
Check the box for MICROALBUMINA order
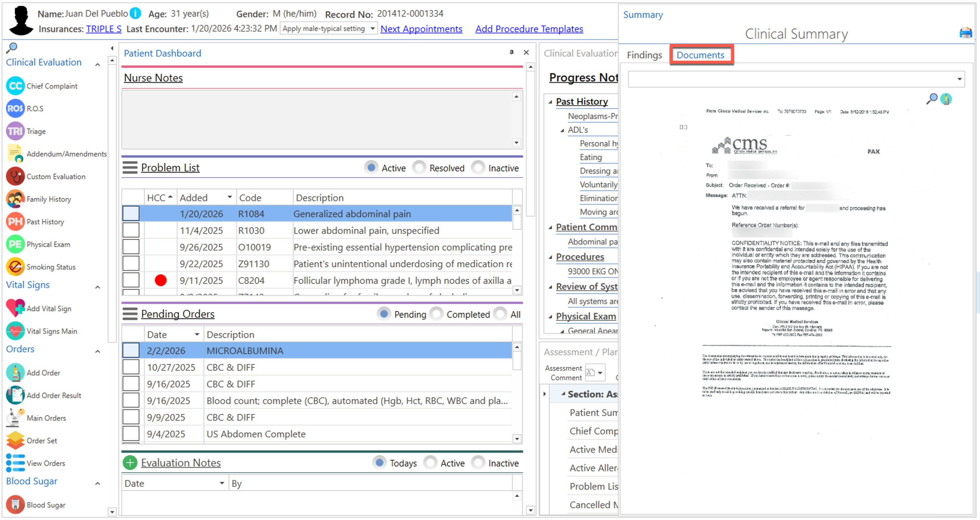click(x=130, y=350)
